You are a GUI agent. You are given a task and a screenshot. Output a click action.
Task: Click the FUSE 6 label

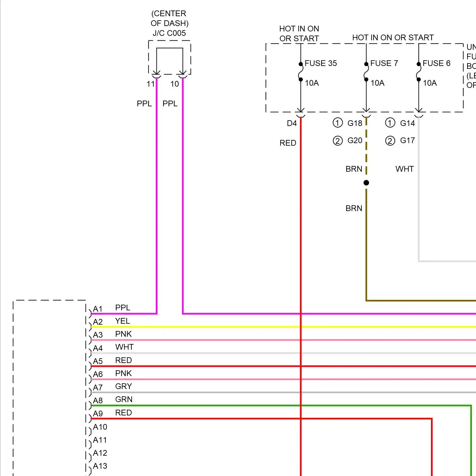tap(436, 63)
